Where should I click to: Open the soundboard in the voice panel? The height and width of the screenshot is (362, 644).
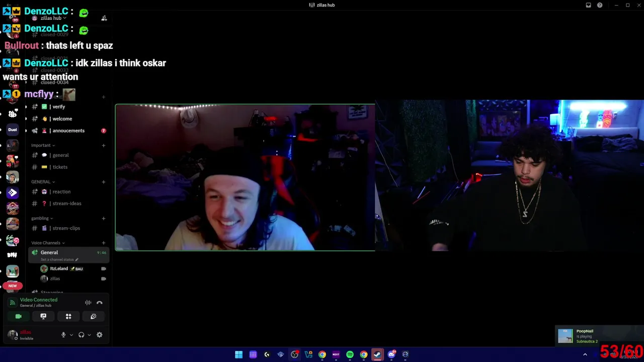pyautogui.click(x=94, y=316)
